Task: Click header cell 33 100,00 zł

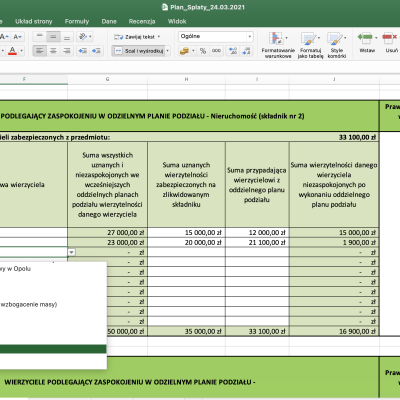Action: (357, 137)
